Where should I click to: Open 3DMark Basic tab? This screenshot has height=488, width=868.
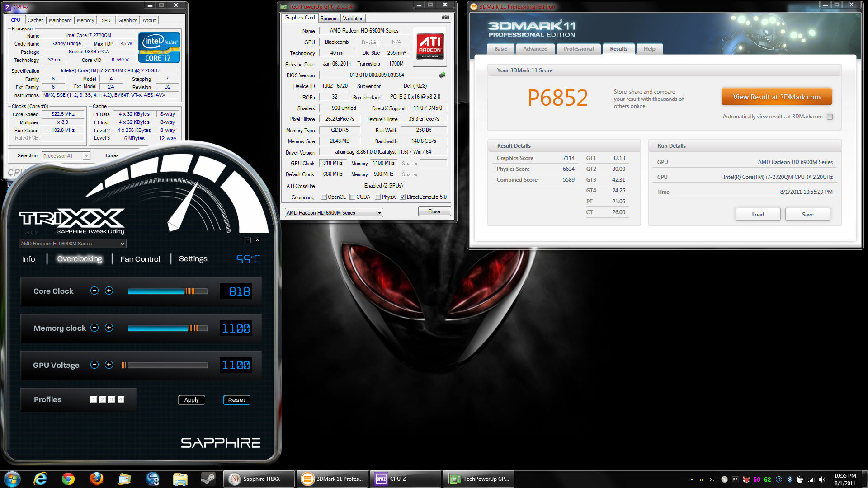coord(500,49)
